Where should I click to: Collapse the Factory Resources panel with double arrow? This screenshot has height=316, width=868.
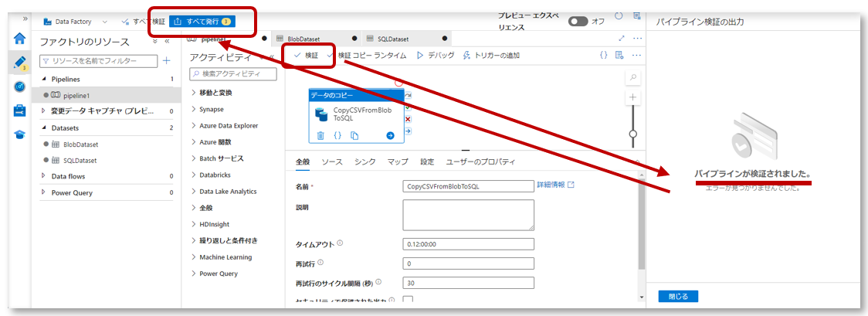point(167,42)
